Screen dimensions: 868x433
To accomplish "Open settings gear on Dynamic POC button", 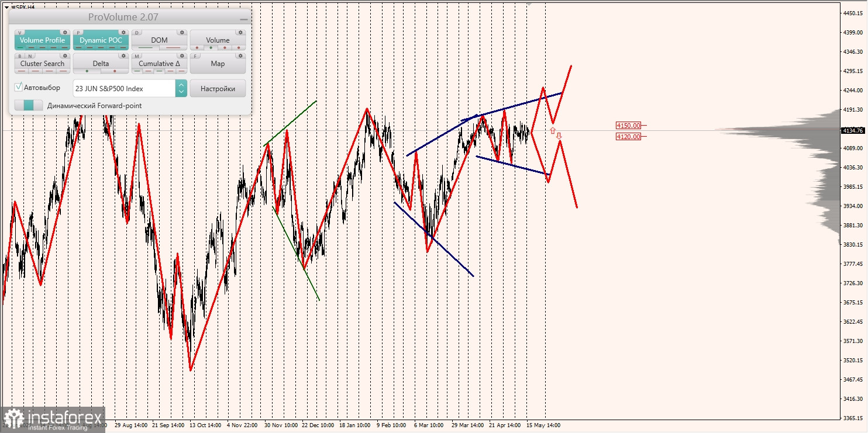I will pos(123,33).
